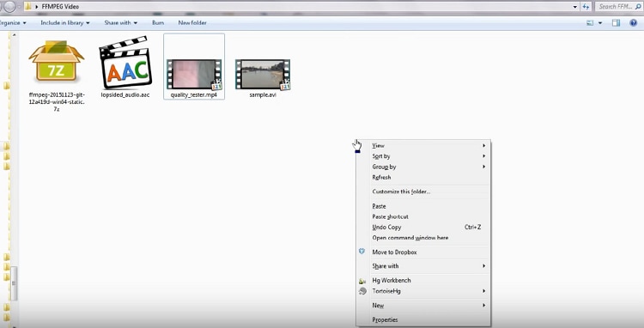
Task: Toggle the preview pane icon
Action: [x=616, y=23]
